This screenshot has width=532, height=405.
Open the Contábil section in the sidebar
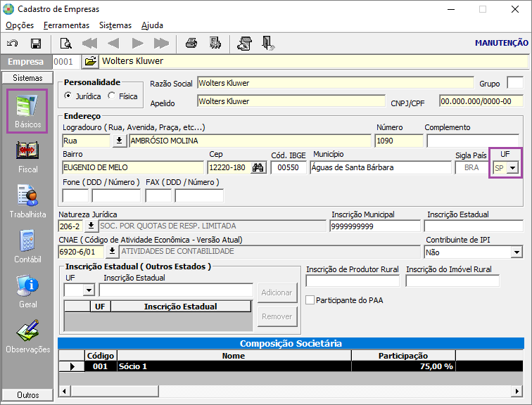pos(27,247)
